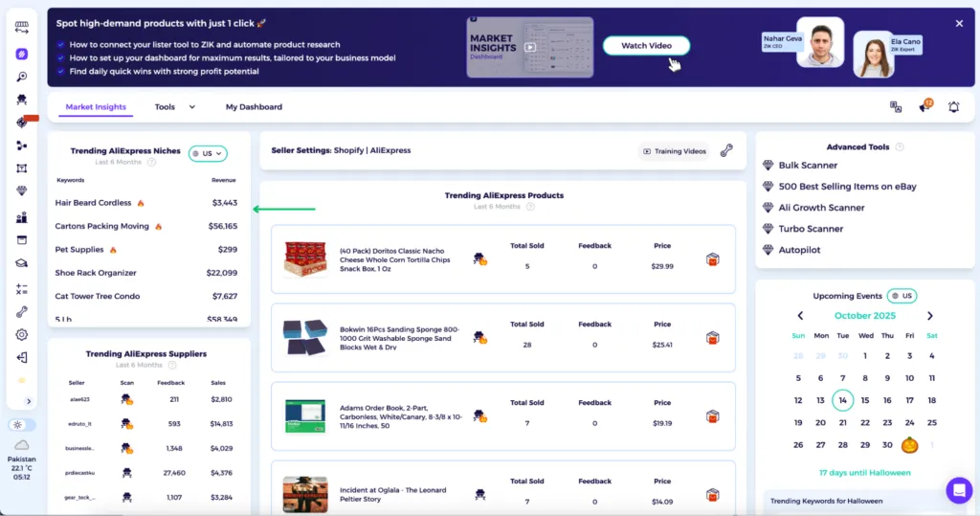980x516 pixels.
Task: Open the Turbo Scanner link
Action: 811,229
